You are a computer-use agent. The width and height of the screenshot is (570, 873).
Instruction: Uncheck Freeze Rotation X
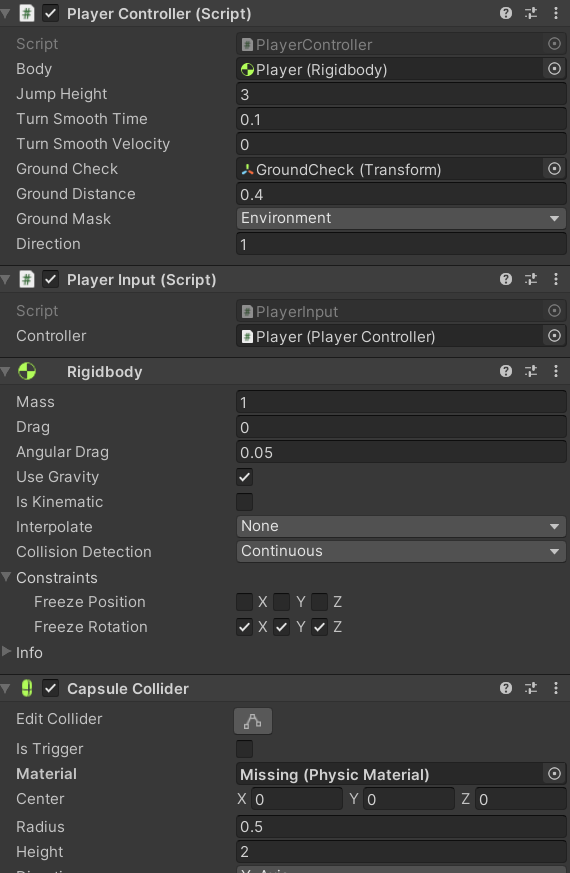(x=244, y=627)
